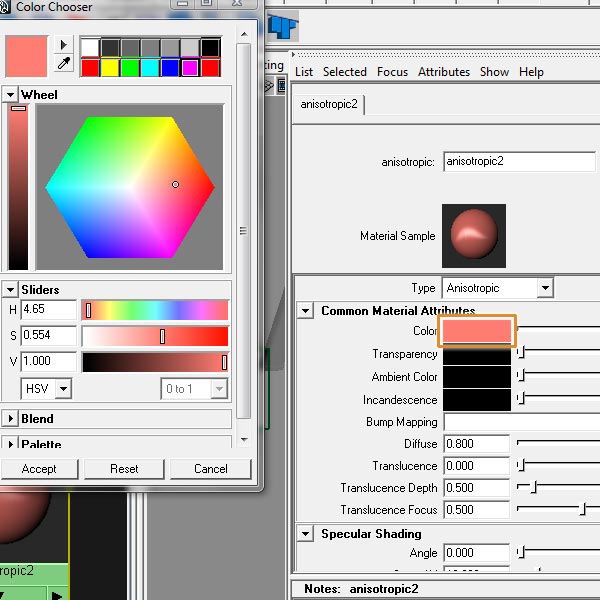Screen dimensions: 600x600
Task: Select the black palette swatch
Action: [210, 47]
